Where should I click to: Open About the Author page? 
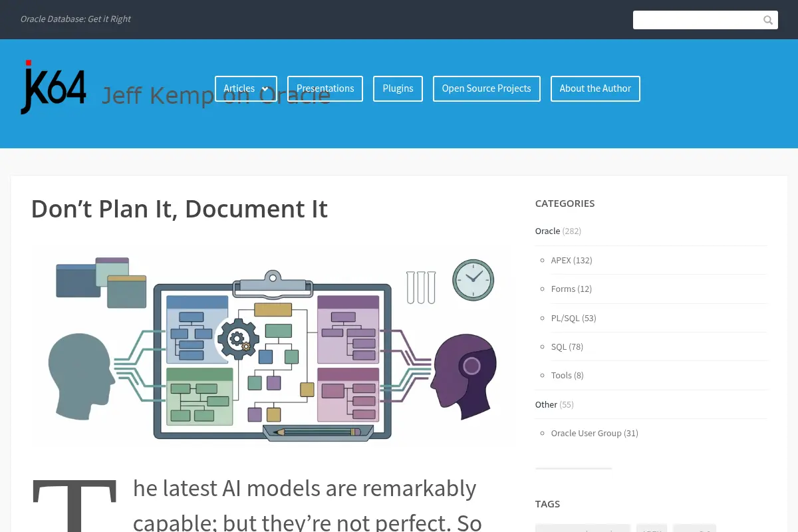595,88
